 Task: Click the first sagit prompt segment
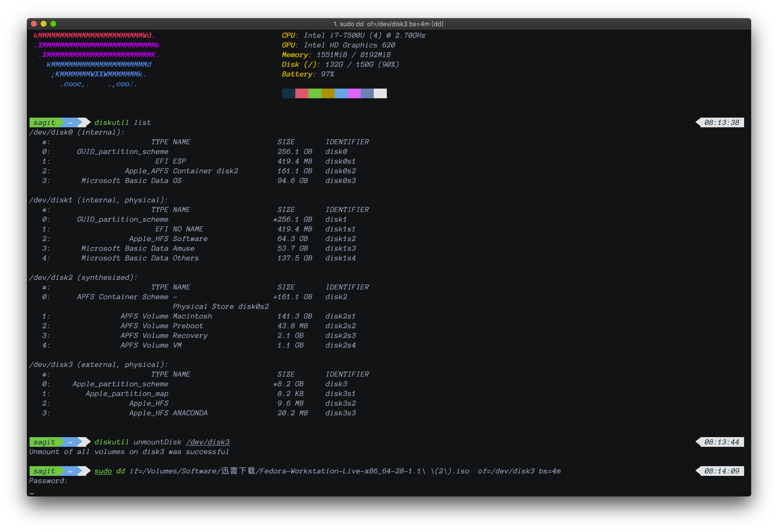(44, 122)
